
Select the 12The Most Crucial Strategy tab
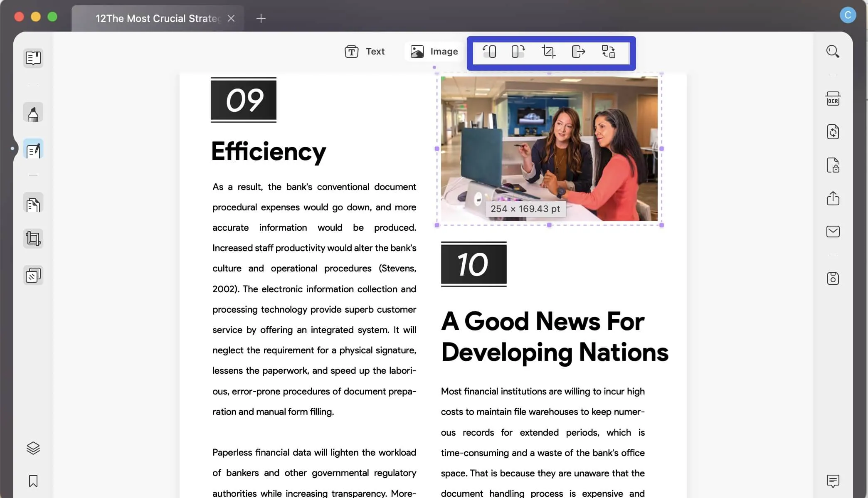158,18
